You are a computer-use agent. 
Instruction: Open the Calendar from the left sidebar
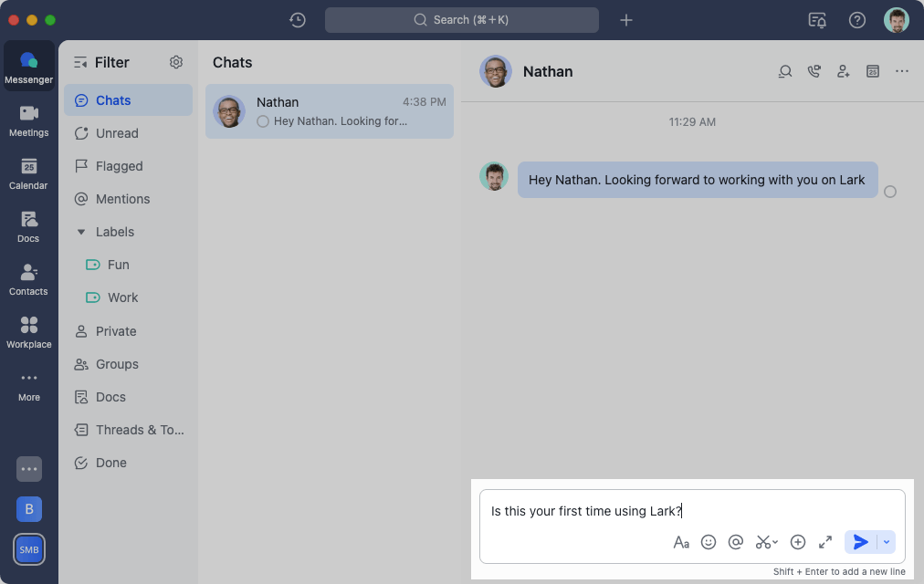point(28,173)
